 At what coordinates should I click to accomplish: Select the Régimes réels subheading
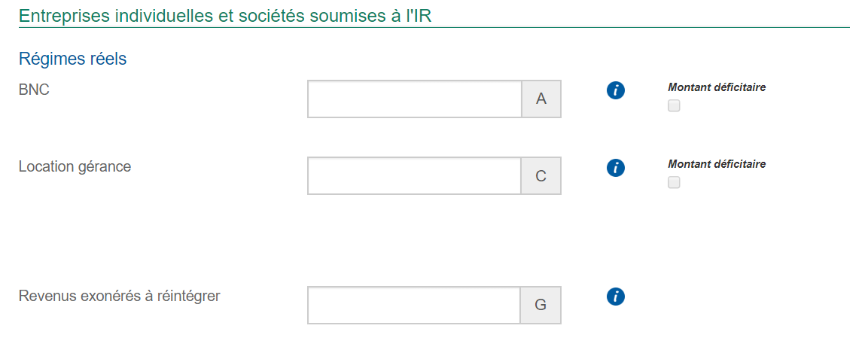[x=72, y=59]
